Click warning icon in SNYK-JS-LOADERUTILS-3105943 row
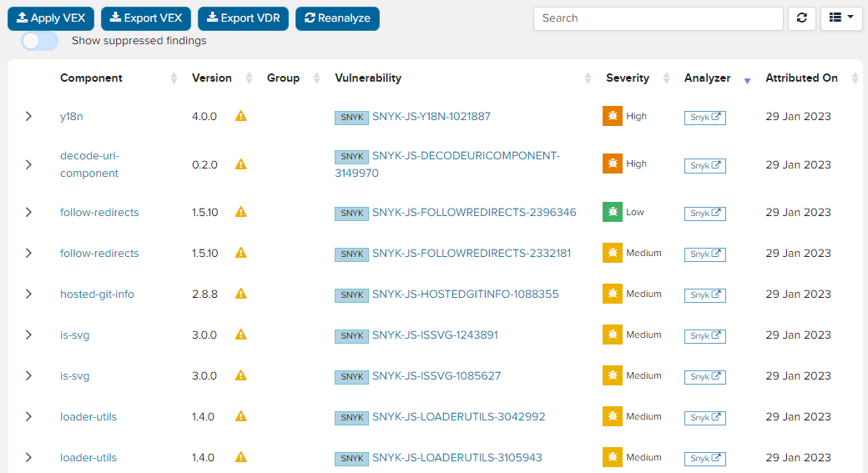 [x=241, y=457]
